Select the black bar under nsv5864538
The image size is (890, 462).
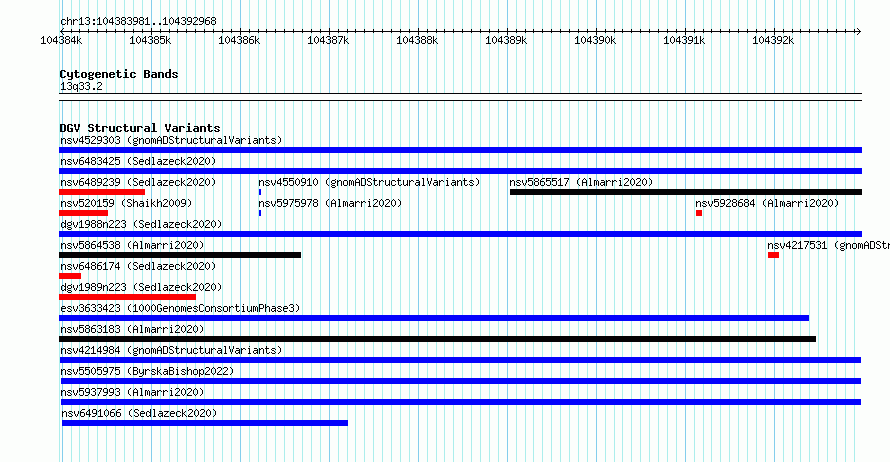point(180,255)
